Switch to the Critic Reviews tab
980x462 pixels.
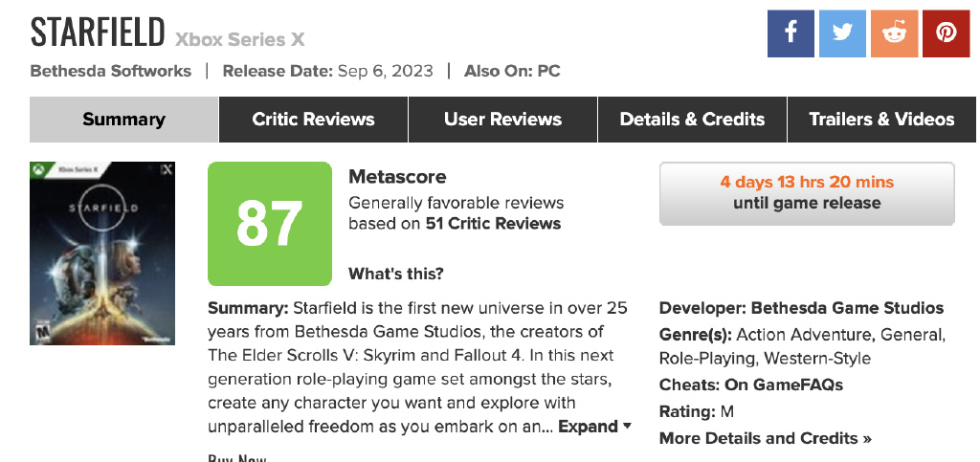313,120
